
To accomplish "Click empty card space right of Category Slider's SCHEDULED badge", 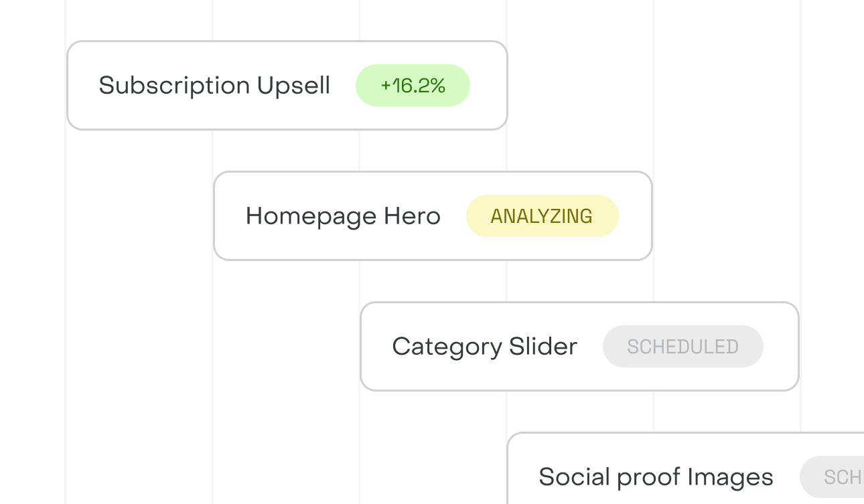I will coord(780,347).
